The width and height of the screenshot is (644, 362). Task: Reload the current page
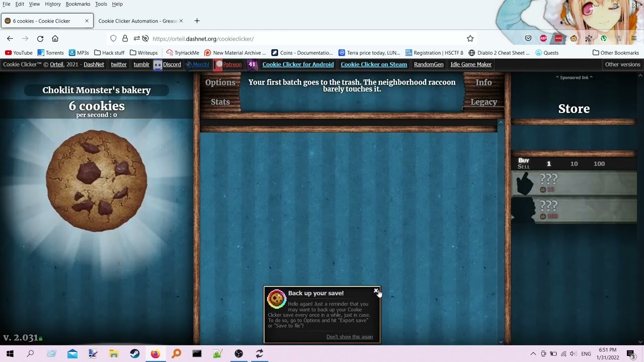[40, 39]
